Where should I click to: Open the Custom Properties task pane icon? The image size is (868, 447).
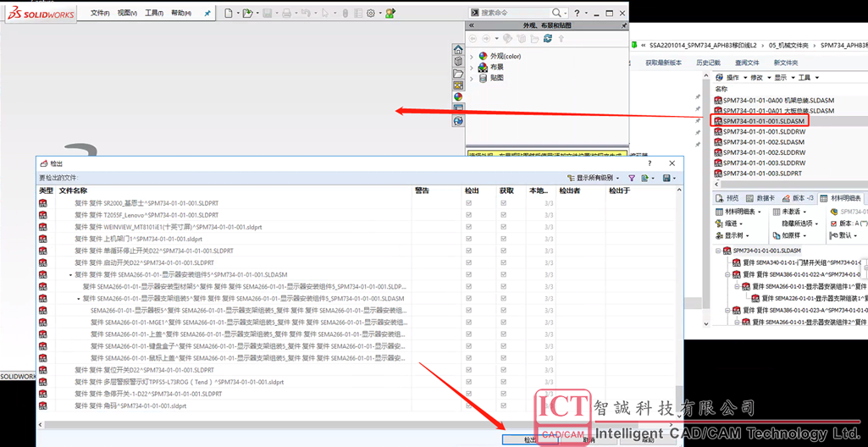458,108
